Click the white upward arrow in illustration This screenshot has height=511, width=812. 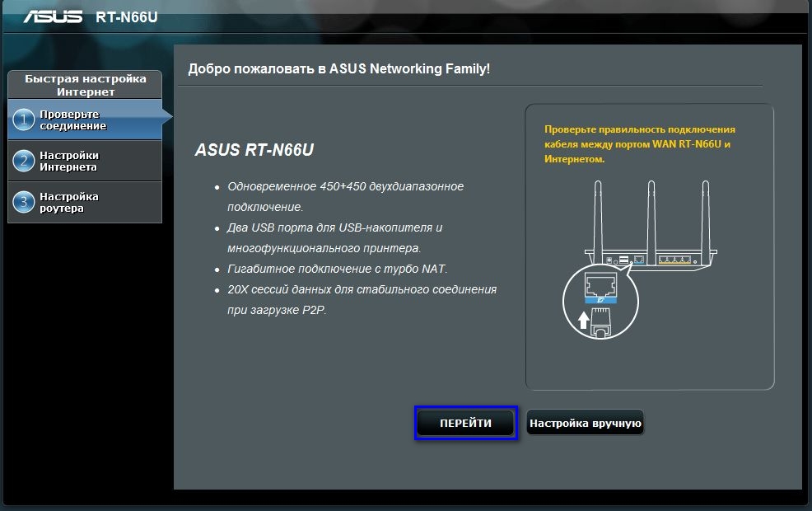pos(584,320)
